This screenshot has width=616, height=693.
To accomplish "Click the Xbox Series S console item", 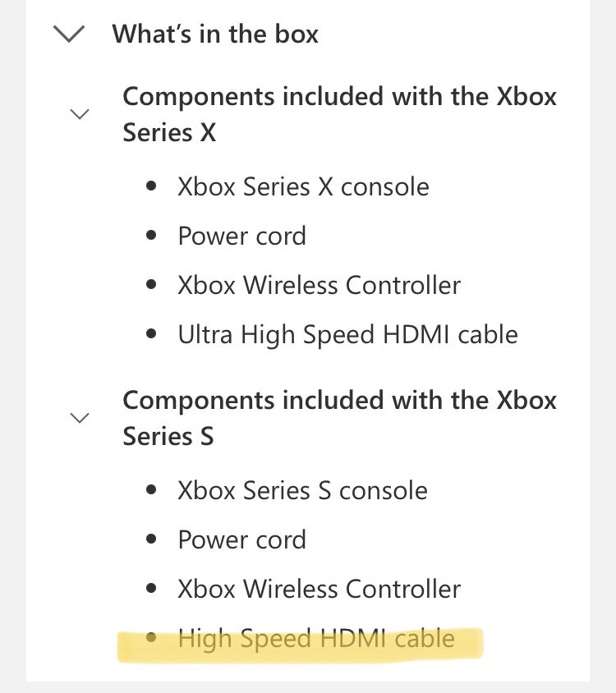I will [x=302, y=490].
